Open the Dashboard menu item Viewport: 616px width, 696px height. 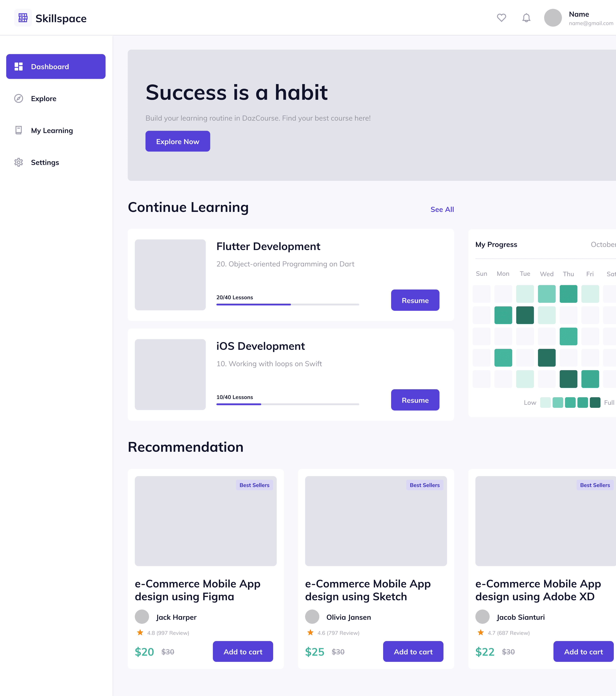[56, 66]
